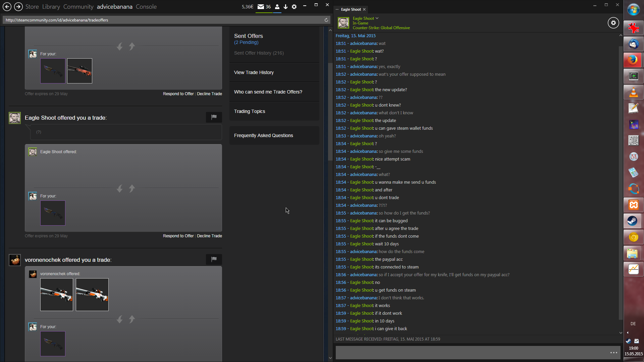Image resolution: width=644 pixels, height=362 pixels.
Task: Flag voronenochek's trade offer
Action: point(214,259)
